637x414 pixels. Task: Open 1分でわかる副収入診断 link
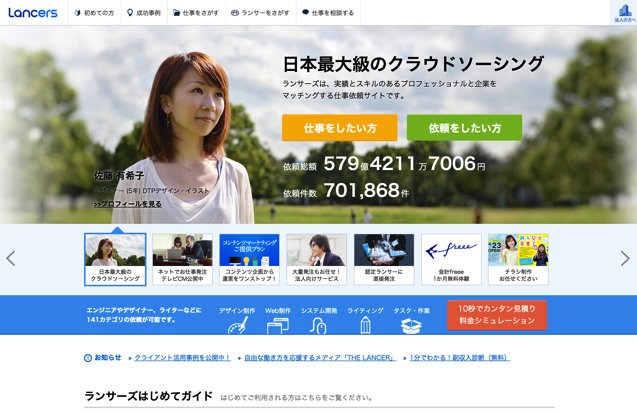(459, 358)
